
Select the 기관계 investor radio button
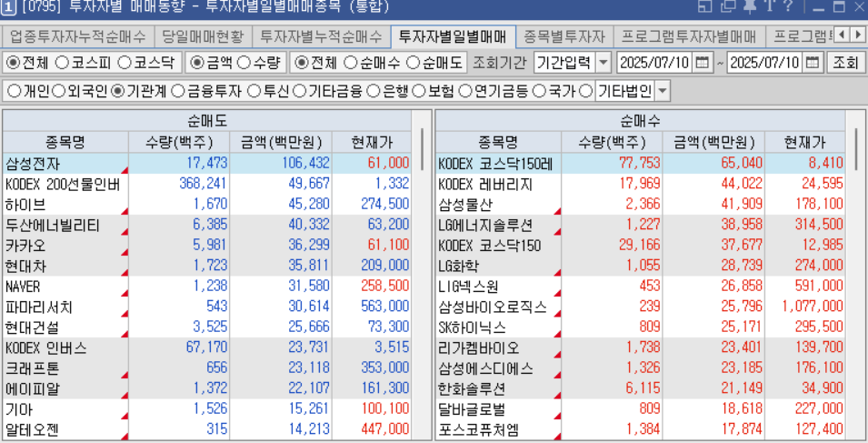(117, 91)
